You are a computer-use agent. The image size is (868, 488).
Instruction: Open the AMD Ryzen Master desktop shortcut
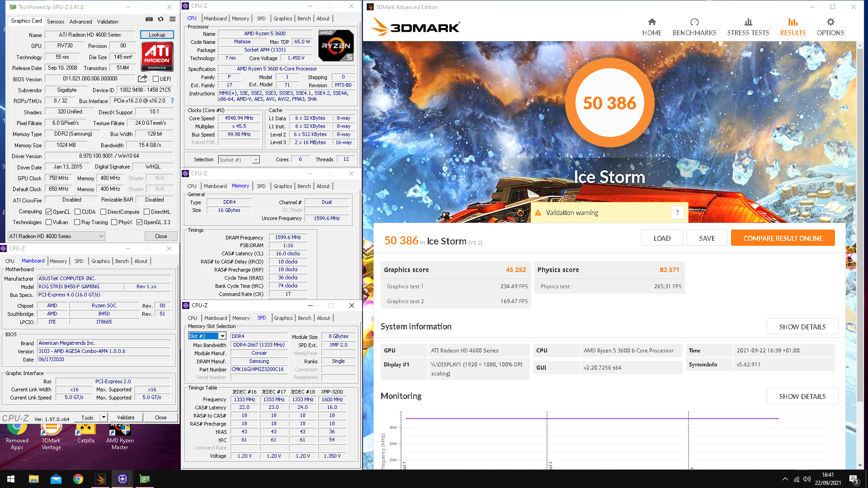pyautogui.click(x=120, y=436)
